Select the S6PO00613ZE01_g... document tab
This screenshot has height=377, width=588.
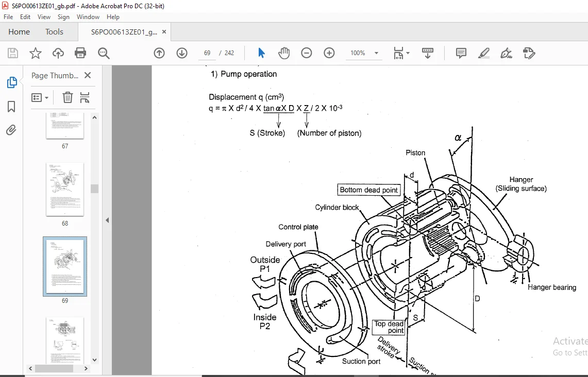click(124, 32)
